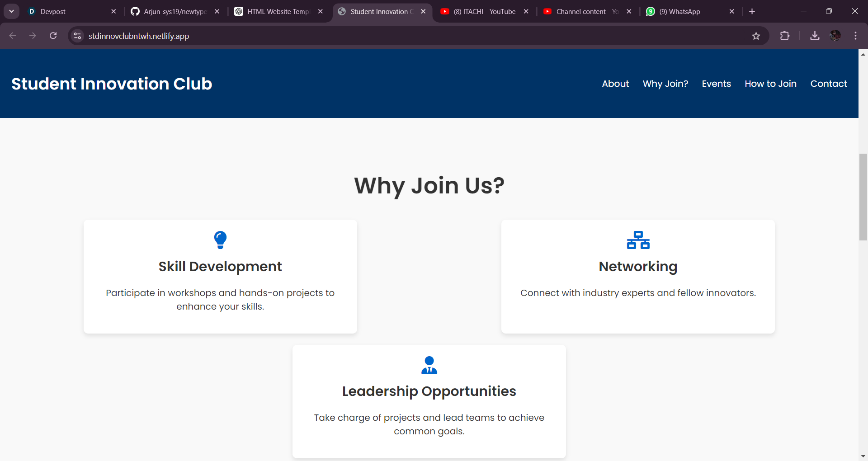
Task: Click the Skill Development card title
Action: [x=220, y=266]
